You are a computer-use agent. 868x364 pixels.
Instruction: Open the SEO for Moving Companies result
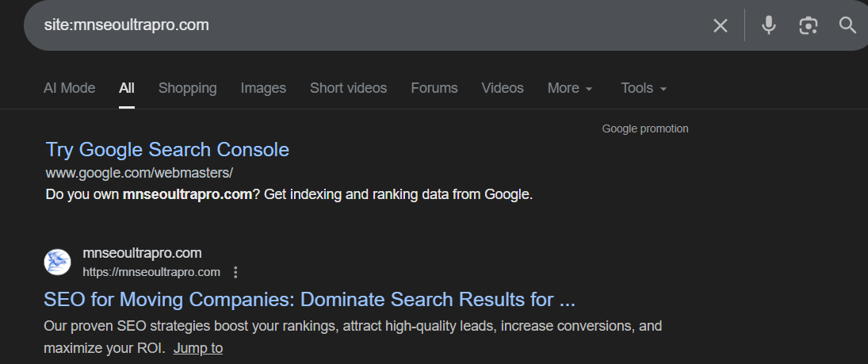[309, 300]
